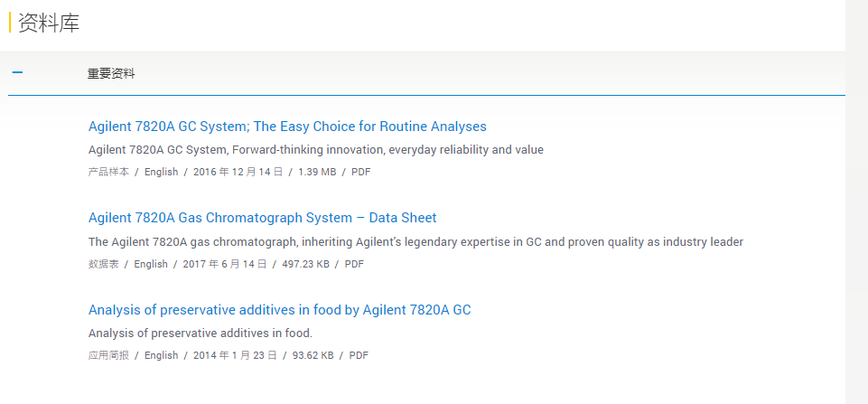Click the legendary expertise in GC description

(x=415, y=241)
